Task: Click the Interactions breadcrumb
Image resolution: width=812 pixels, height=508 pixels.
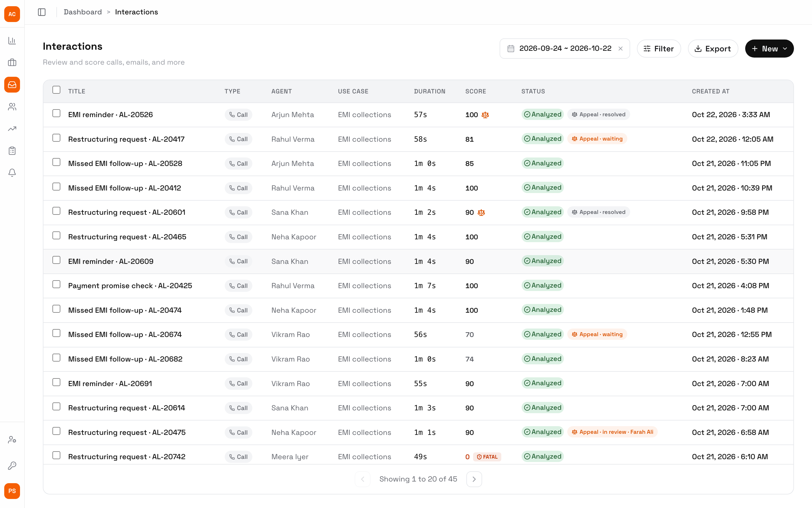Action: [136, 12]
